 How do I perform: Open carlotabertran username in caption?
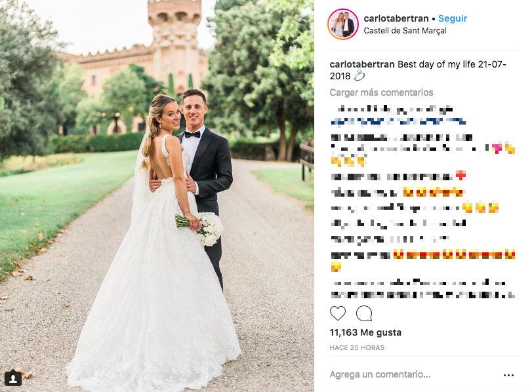point(362,64)
